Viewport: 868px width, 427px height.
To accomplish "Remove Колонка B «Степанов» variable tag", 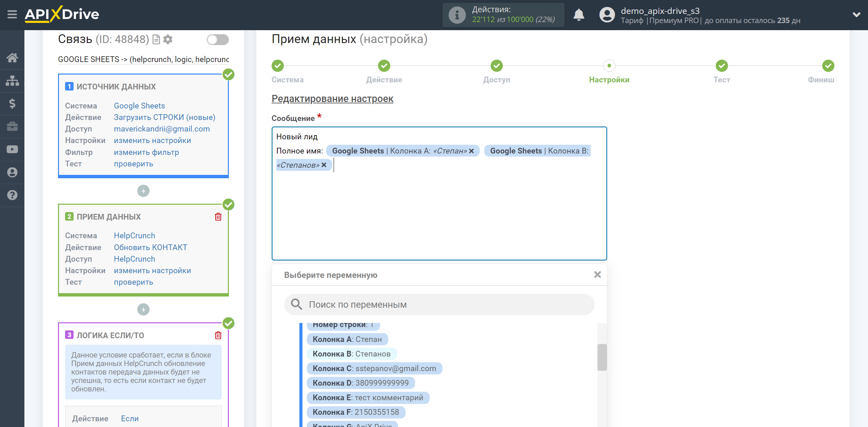I will pyautogui.click(x=324, y=165).
